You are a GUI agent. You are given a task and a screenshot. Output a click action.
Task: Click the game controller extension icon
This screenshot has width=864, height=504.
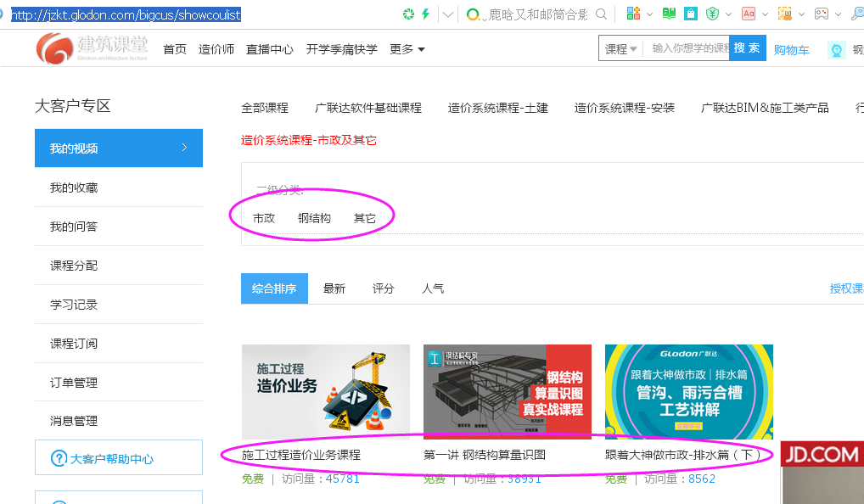click(x=822, y=14)
